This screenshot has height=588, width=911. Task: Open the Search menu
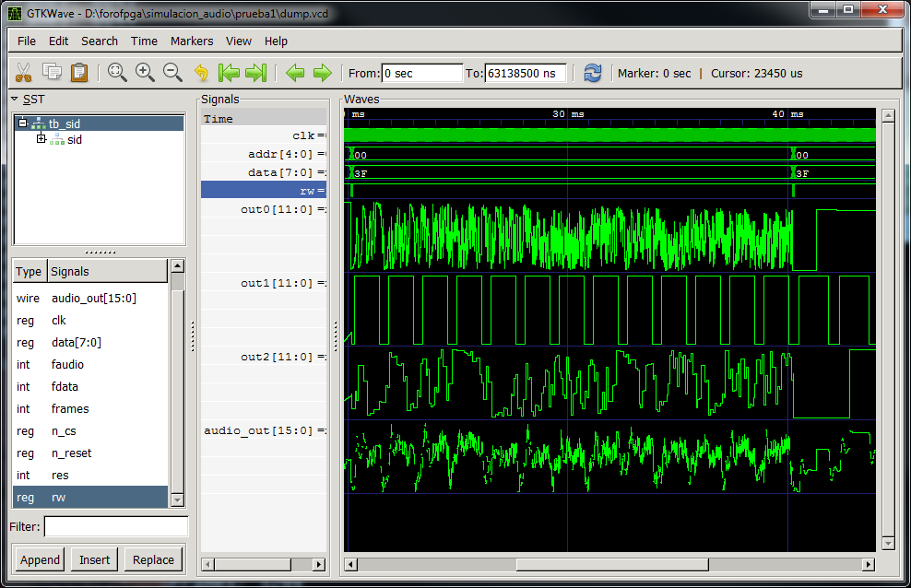tap(100, 41)
